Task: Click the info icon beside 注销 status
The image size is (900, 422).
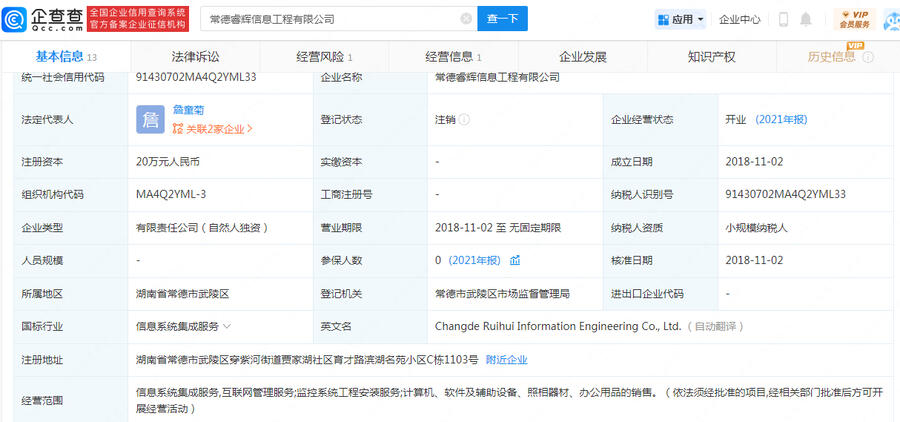Action: [x=465, y=119]
